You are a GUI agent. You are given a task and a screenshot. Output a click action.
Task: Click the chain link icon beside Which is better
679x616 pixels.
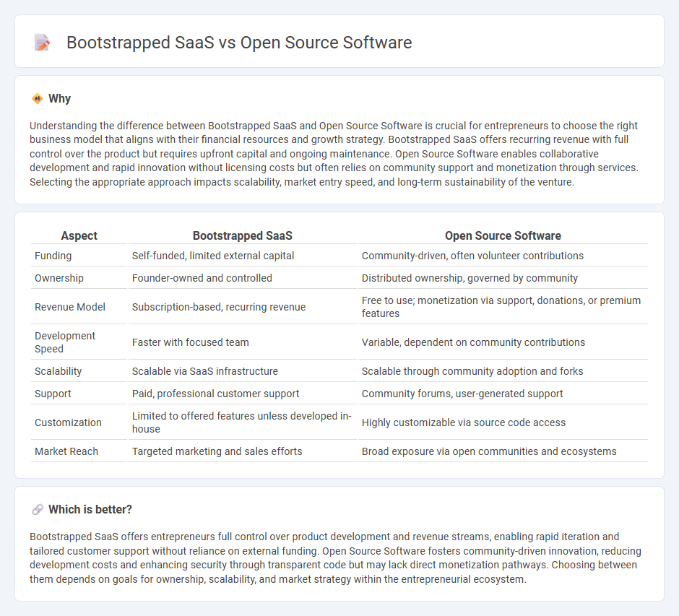pyautogui.click(x=38, y=510)
